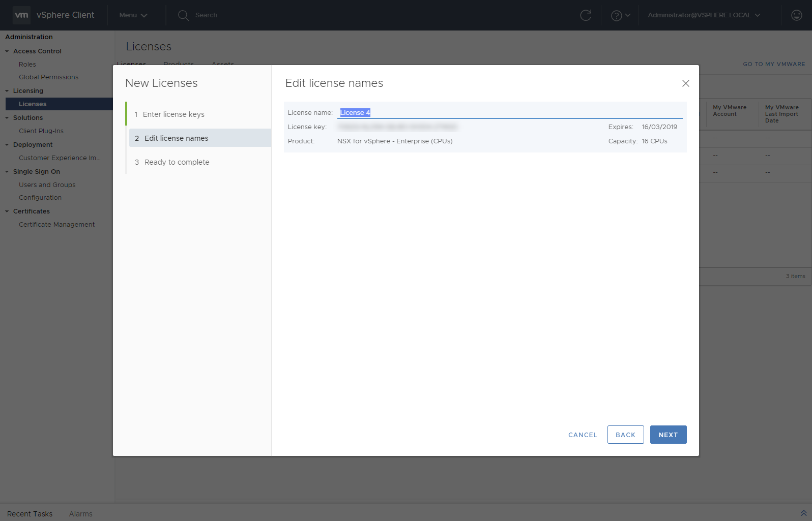Image resolution: width=812 pixels, height=521 pixels.
Task: Open the Alarms tab at bottom
Action: pyautogui.click(x=81, y=514)
